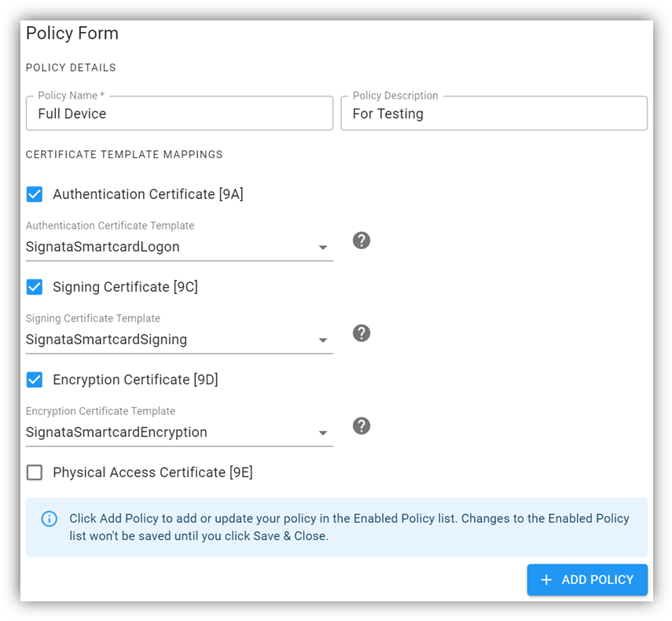Click the Physical Access Certificate [9E] label
The width and height of the screenshot is (672, 621).
point(152,472)
